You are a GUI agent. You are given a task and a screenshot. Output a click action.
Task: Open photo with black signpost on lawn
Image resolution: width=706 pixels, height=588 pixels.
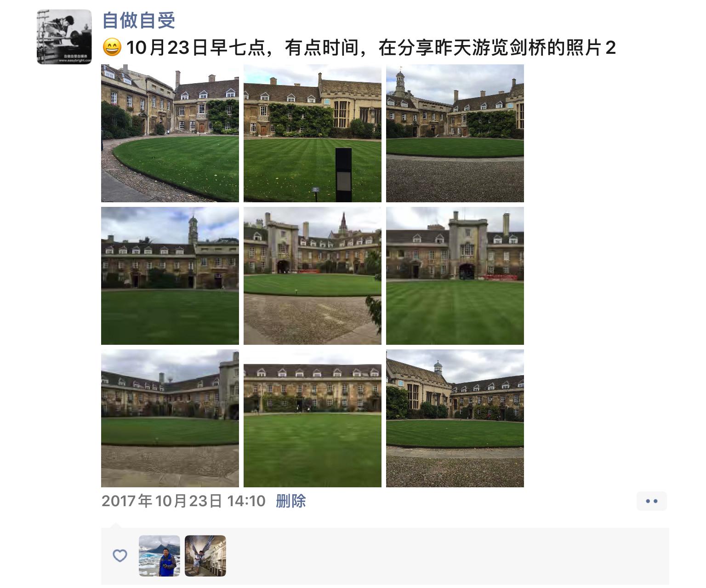(313, 133)
